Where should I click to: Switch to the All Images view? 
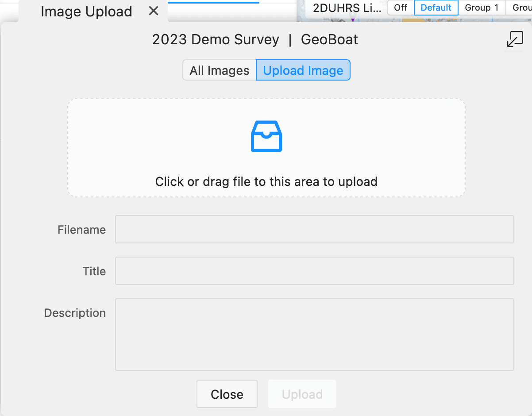[220, 70]
